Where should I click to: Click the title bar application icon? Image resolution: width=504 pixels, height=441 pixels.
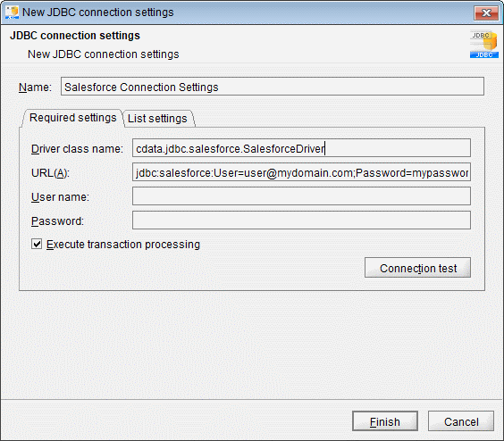coord(12,12)
